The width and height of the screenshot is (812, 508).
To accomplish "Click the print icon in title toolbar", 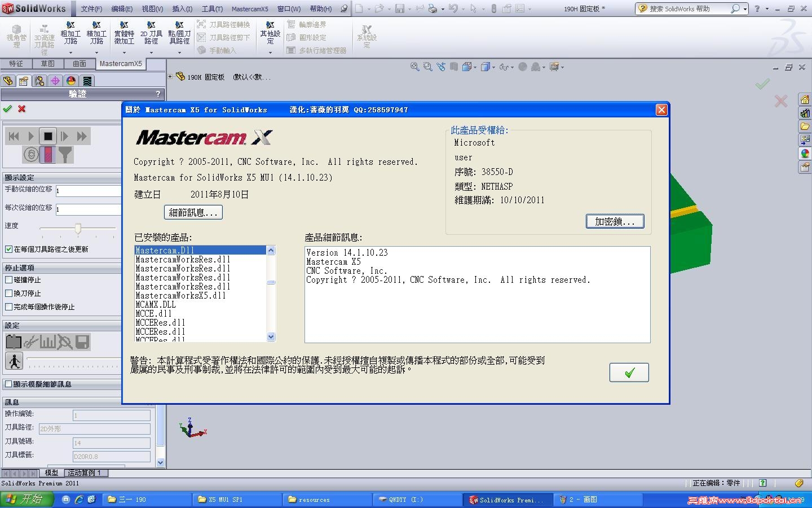I will click(433, 8).
